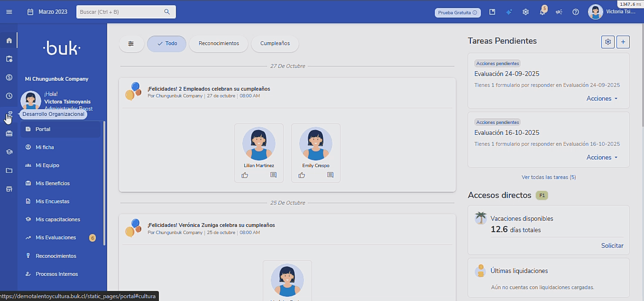Click the home icon in the left rail
The image size is (644, 301).
9,40
